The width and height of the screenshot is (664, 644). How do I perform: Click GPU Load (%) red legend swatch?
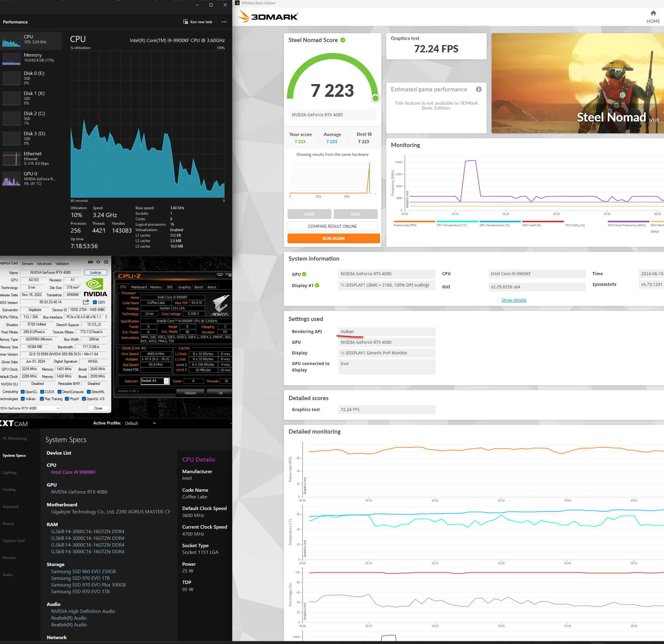[x=543, y=221]
